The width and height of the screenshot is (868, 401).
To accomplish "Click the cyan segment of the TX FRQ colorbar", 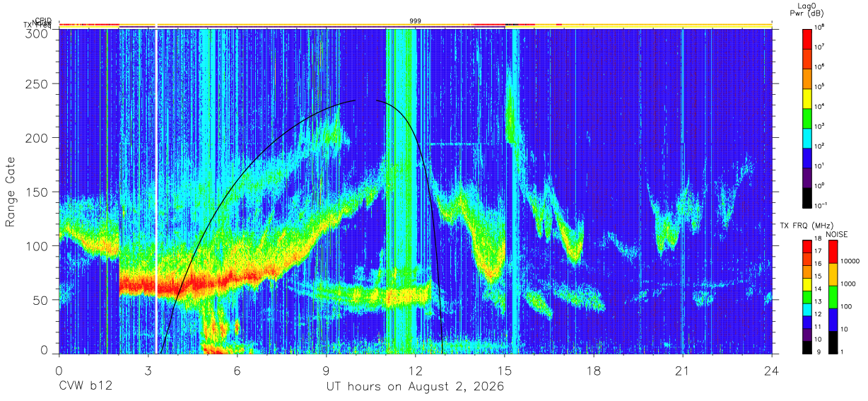I will coord(808,310).
